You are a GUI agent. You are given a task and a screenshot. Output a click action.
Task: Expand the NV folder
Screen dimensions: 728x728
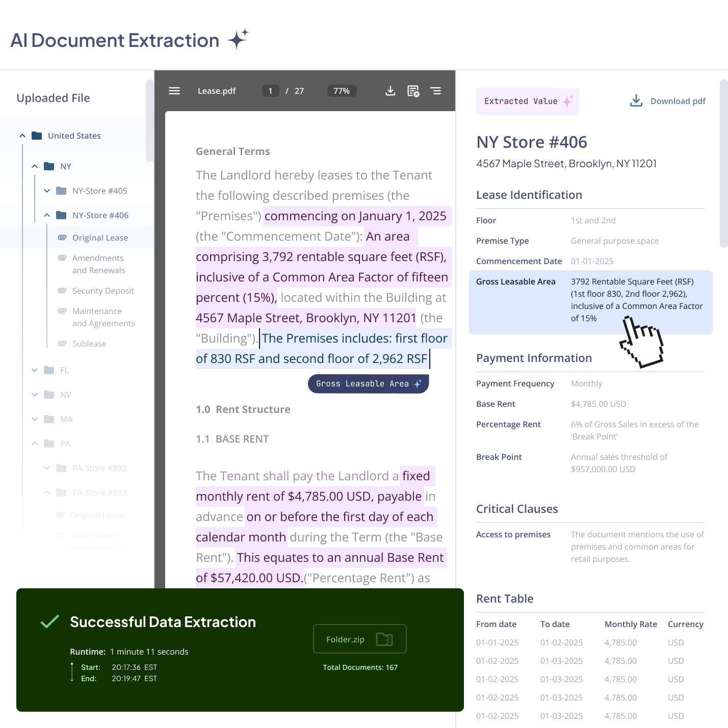pyautogui.click(x=35, y=395)
